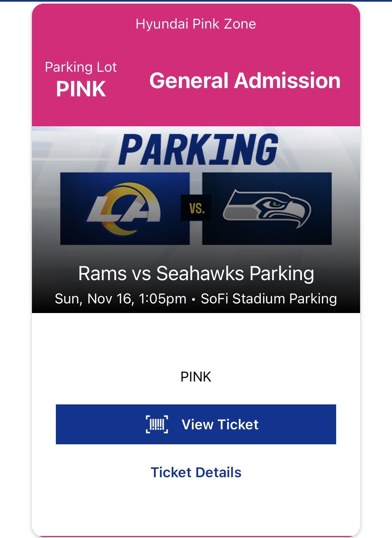Tap the SoFi Stadium Parking venue text
Image resolution: width=392 pixels, height=538 pixels.
pos(269,298)
